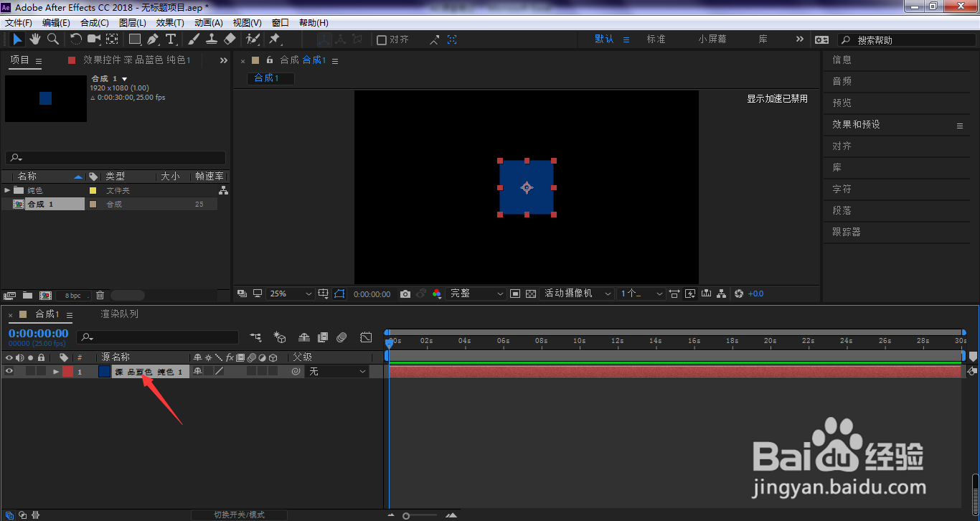Select the Eraser tool
The image size is (980, 521).
[230, 39]
